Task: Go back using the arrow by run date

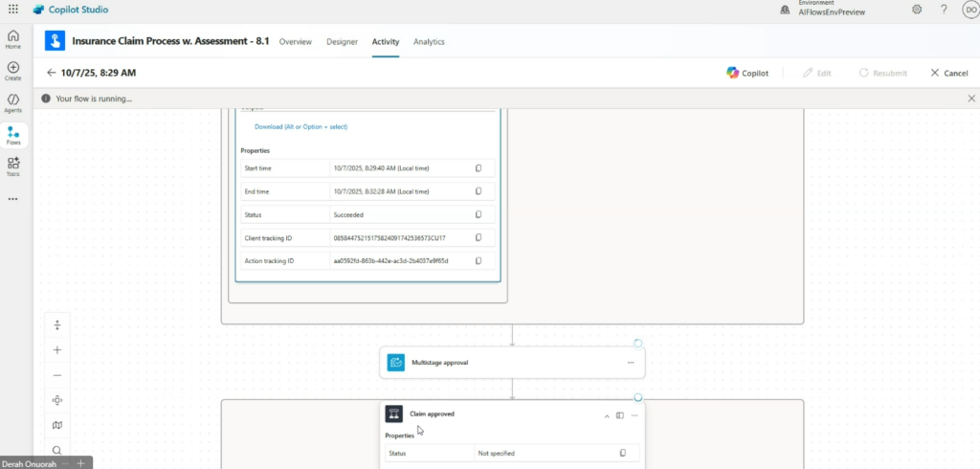Action: [51, 73]
